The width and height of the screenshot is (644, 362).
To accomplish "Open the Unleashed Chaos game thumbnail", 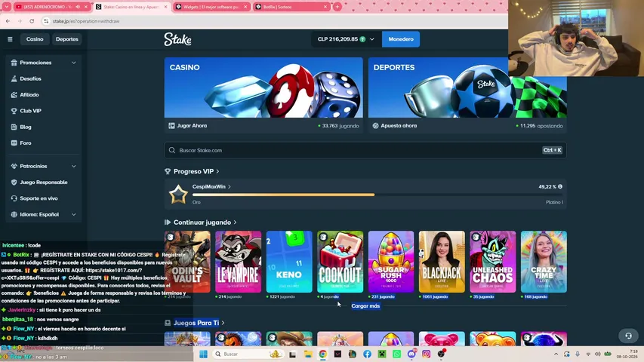I will click(493, 262).
